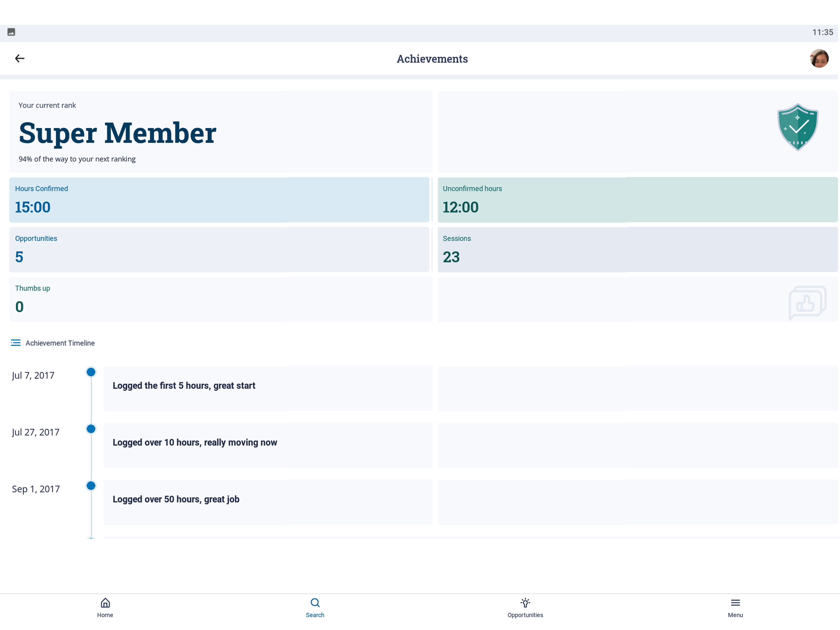Select the Jul 7, 2017 timeline marker

[91, 372]
